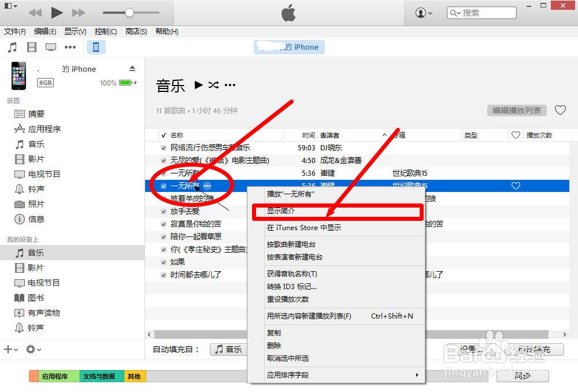The height and width of the screenshot is (392, 578).
Task: Open the More (ellipsis) navigation icon
Action: (69, 47)
